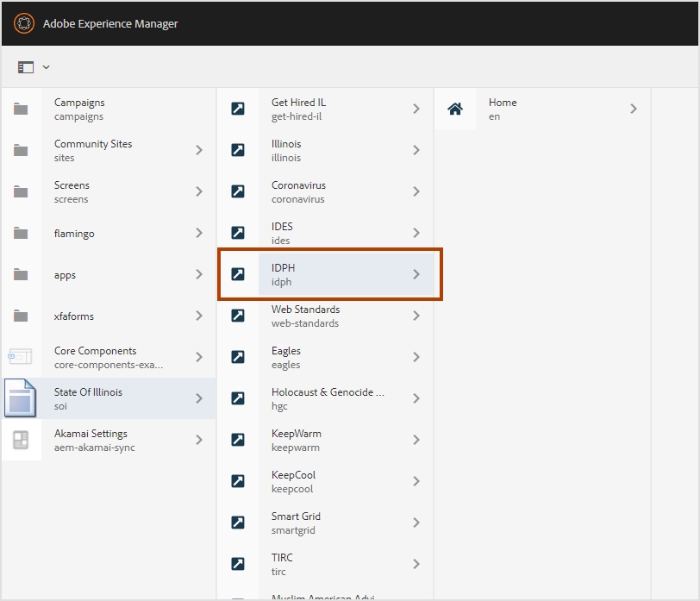This screenshot has width=700, height=601.
Task: Click the Adobe Experience Manager title
Action: (x=110, y=23)
